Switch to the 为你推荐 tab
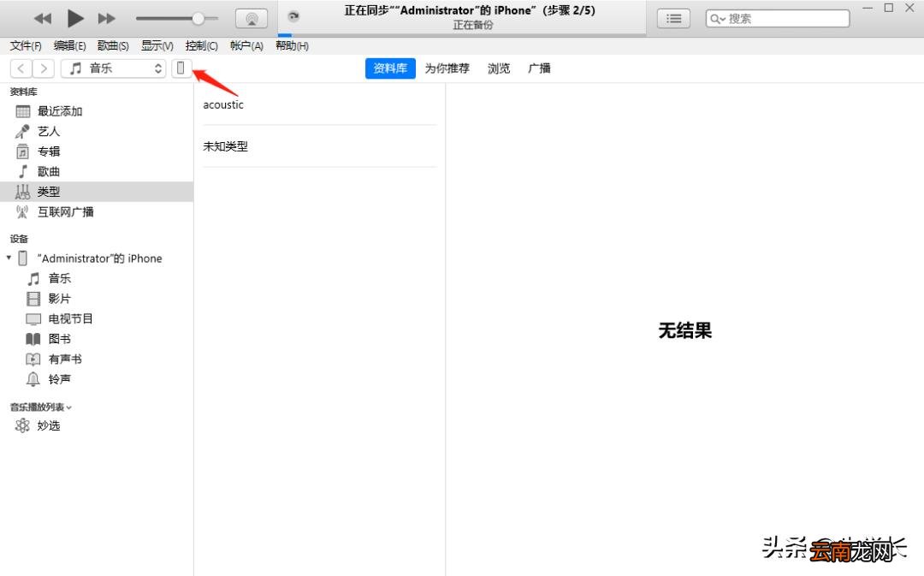Image resolution: width=924 pixels, height=576 pixels. (447, 68)
